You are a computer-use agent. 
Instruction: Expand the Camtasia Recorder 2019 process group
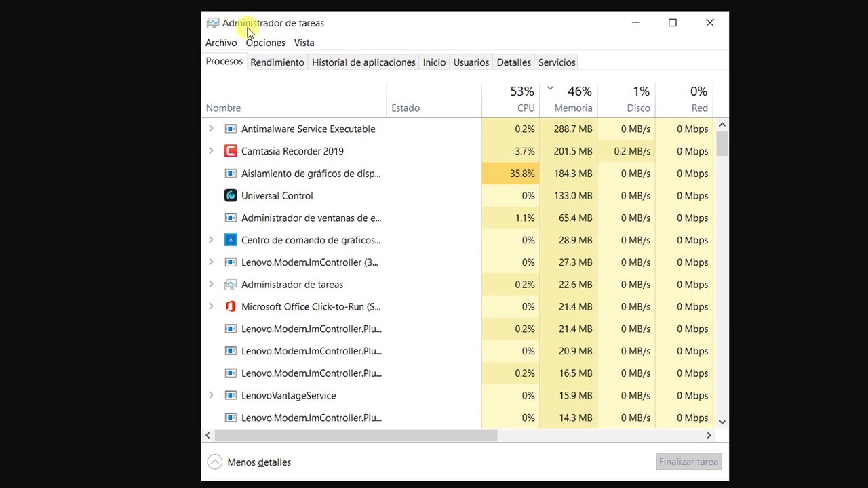click(x=211, y=151)
